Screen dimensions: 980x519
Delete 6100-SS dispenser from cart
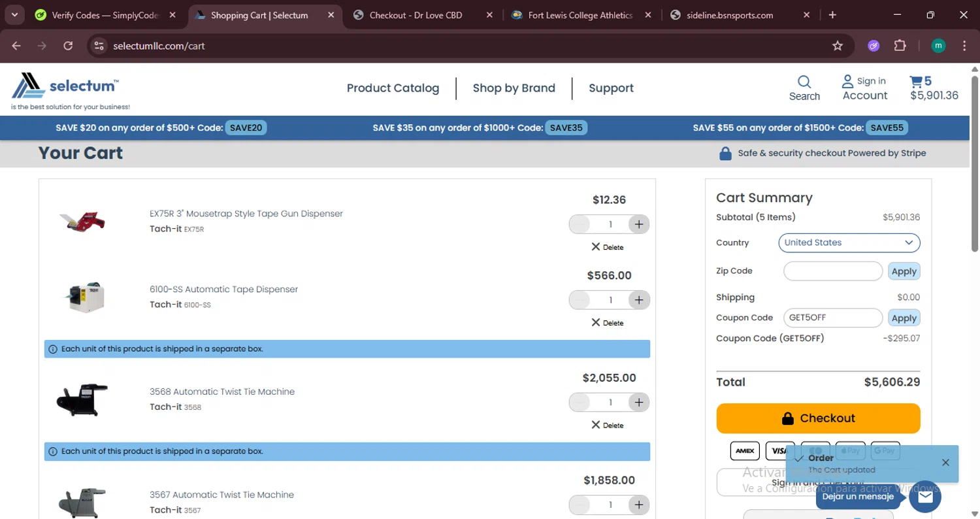click(x=607, y=323)
